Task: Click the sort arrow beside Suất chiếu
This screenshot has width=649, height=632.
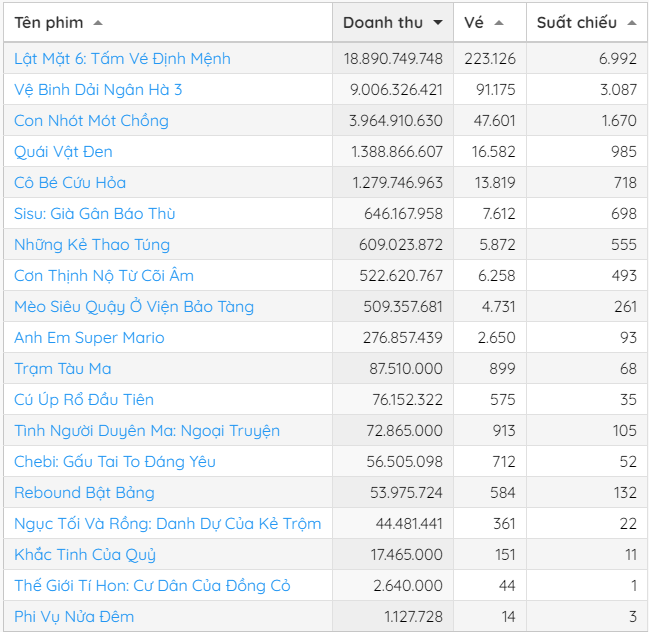Action: (632, 23)
